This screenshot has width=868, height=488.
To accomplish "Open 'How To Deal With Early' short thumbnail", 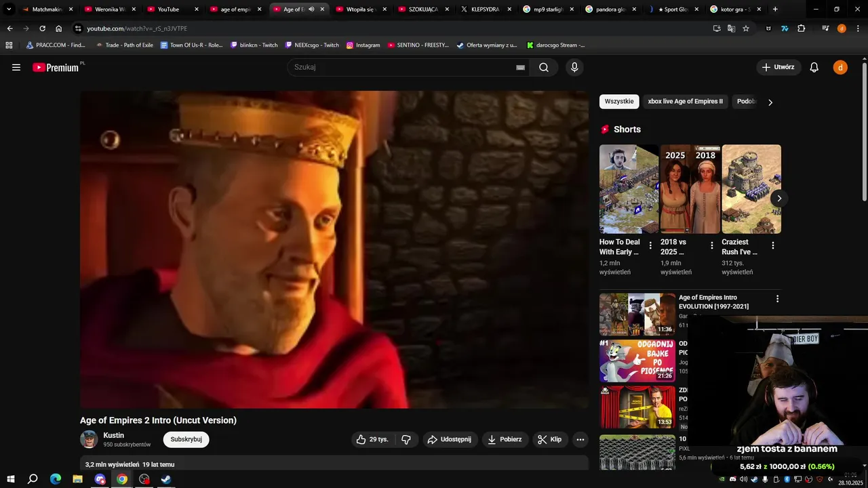I will [x=629, y=189].
